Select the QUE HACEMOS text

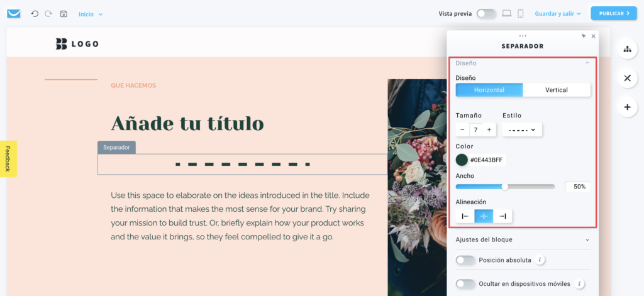(x=133, y=85)
